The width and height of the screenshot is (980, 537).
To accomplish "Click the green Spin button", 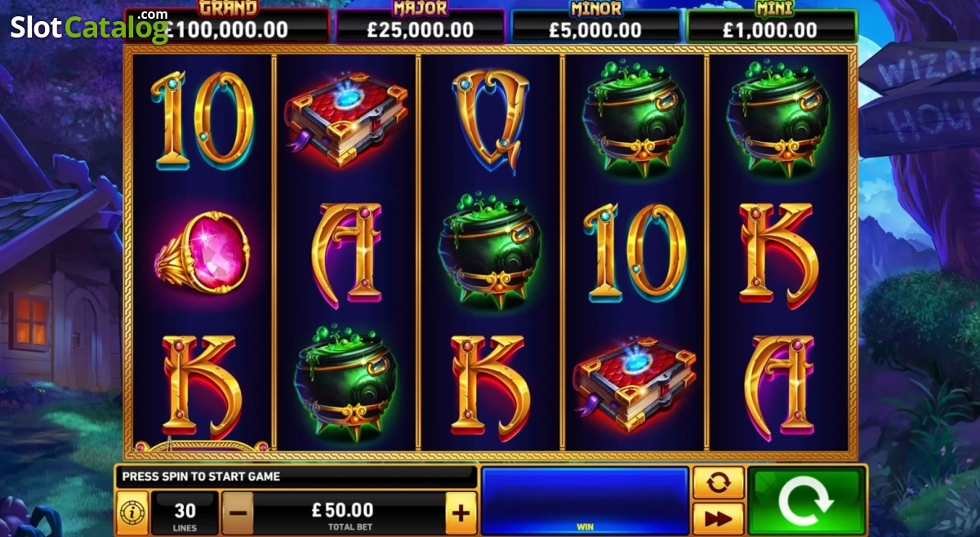I will click(806, 501).
